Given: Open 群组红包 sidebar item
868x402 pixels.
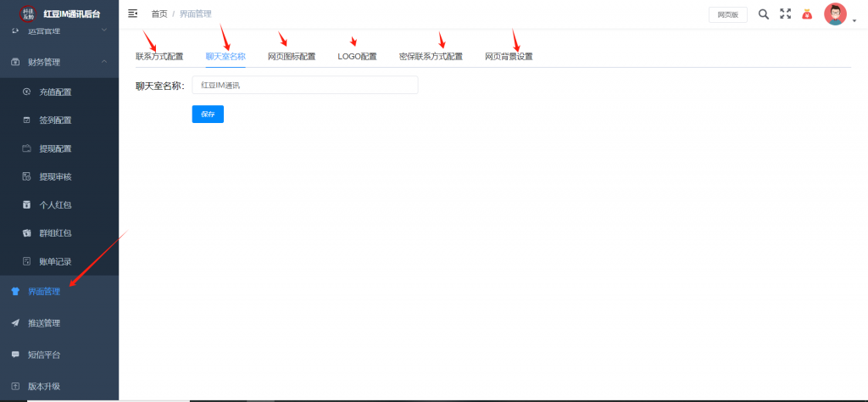Looking at the screenshot, I should coord(55,233).
